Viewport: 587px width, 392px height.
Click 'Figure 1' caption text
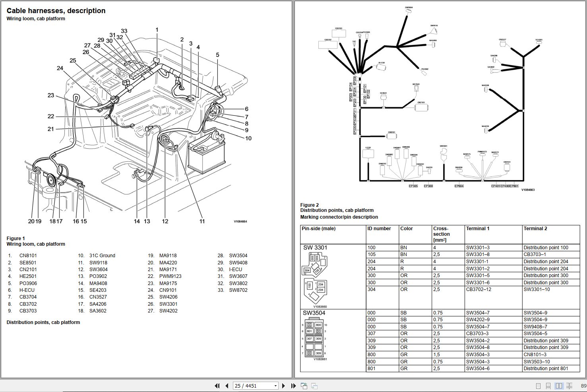(x=16, y=239)
